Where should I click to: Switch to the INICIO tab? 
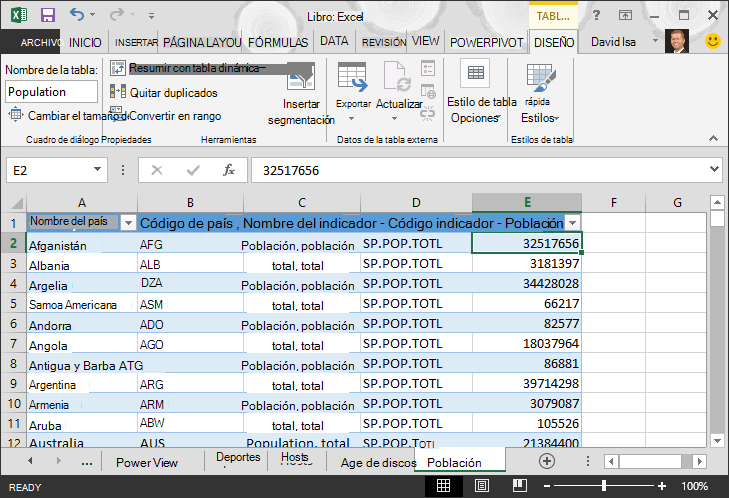85,42
